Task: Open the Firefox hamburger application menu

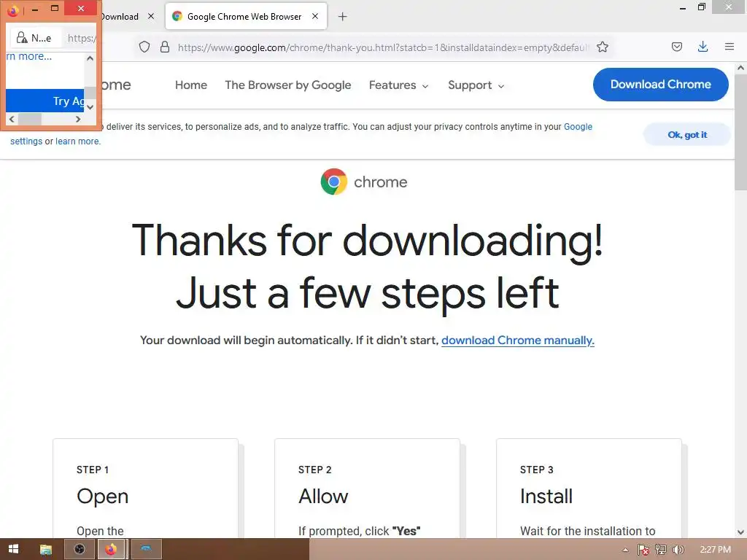Action: 729,47
